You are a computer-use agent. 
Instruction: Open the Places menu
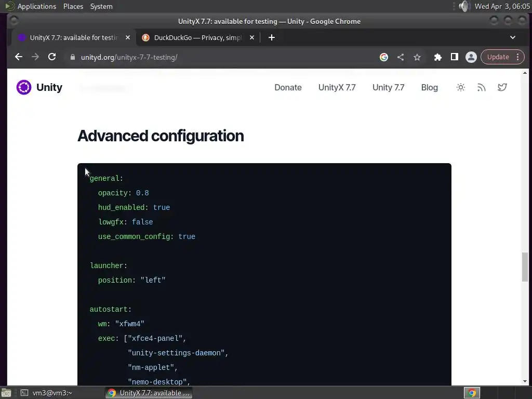pos(73,6)
